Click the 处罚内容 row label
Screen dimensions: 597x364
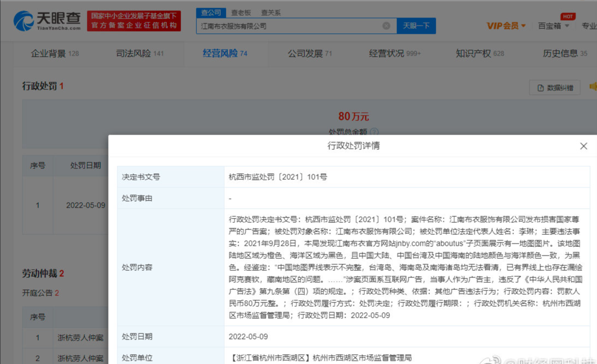137,268
